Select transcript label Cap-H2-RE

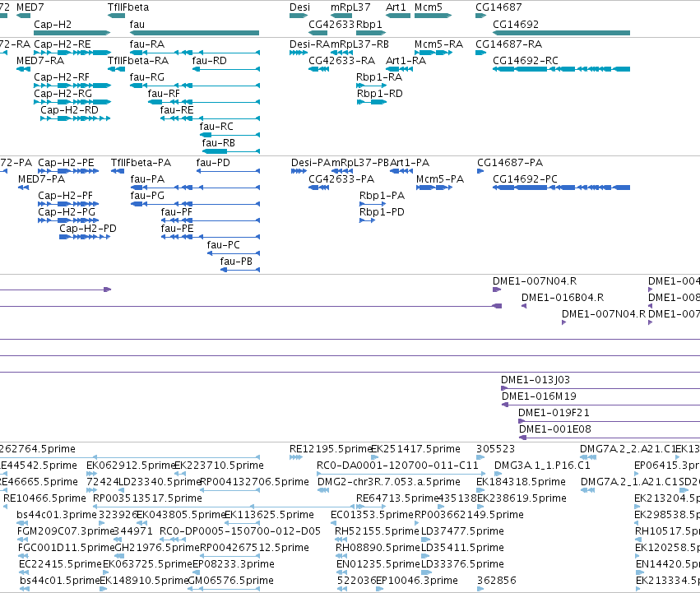coord(63,44)
